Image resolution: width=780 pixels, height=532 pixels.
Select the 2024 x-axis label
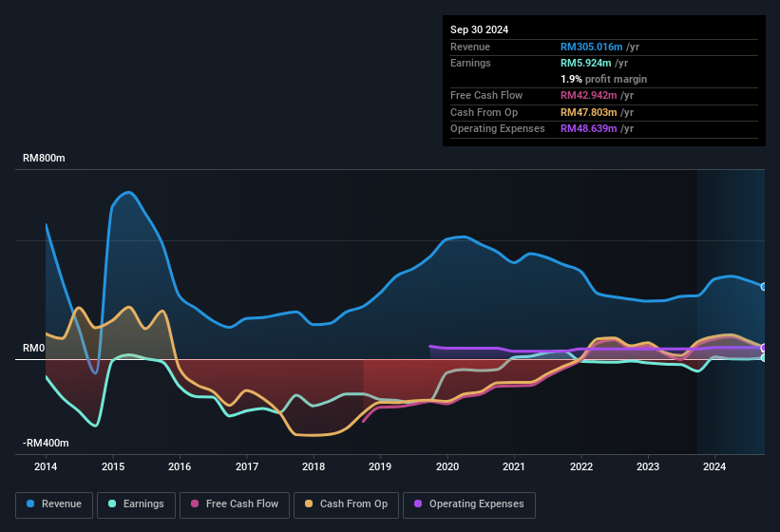[714, 466]
